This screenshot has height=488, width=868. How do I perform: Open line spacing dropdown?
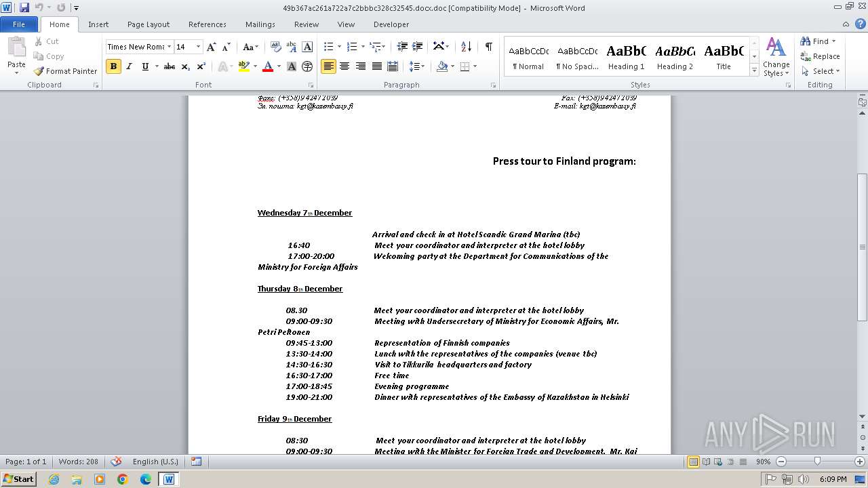click(x=418, y=66)
